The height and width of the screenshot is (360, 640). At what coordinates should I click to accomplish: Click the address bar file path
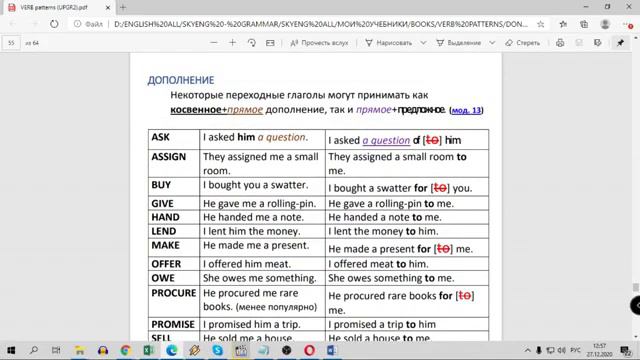coord(321,24)
